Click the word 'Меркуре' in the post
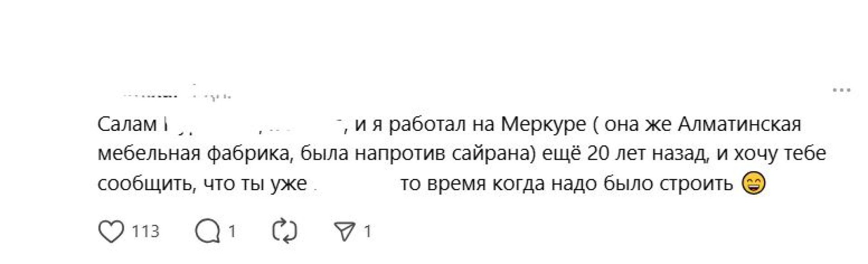 click(543, 124)
